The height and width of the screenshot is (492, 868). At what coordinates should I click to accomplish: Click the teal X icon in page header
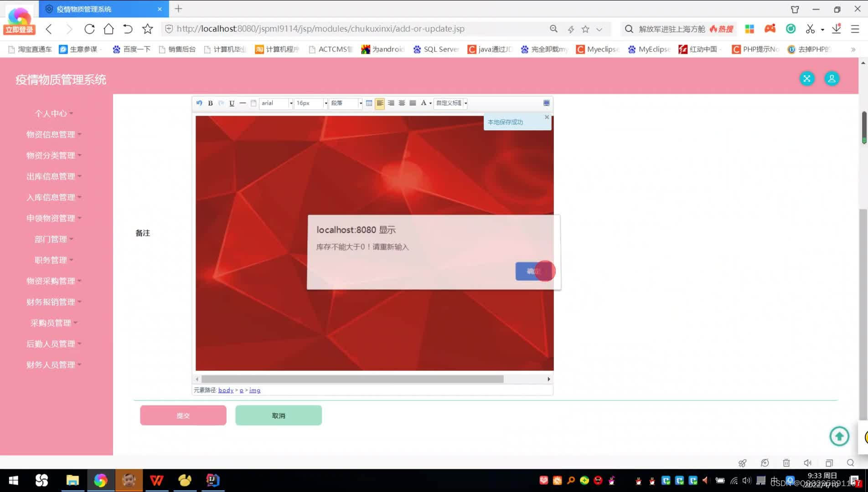click(807, 78)
